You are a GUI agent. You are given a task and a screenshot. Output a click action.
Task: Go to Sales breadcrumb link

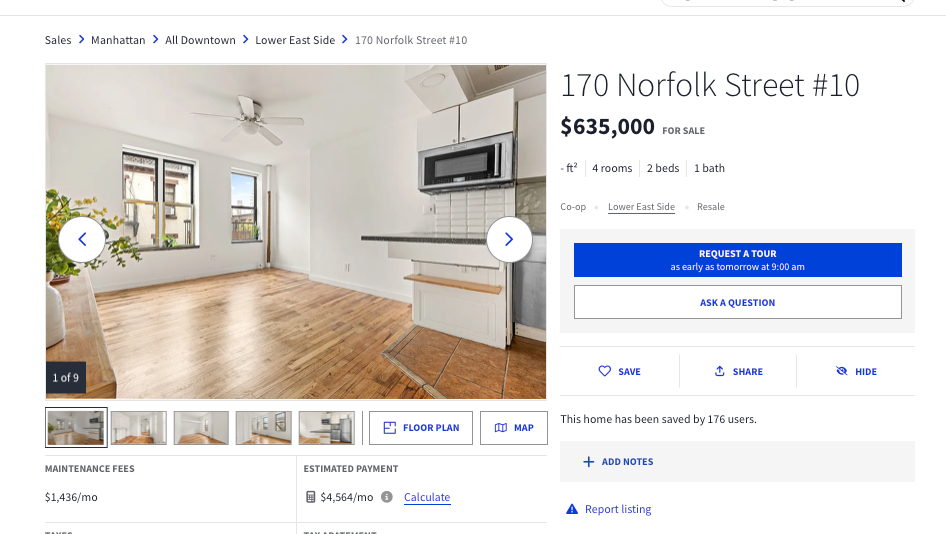tap(58, 40)
